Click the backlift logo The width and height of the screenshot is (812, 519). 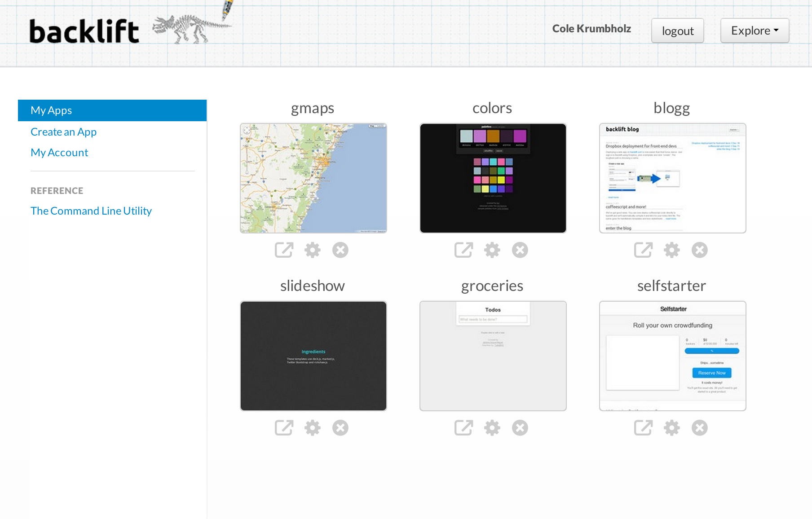pyautogui.click(x=84, y=31)
